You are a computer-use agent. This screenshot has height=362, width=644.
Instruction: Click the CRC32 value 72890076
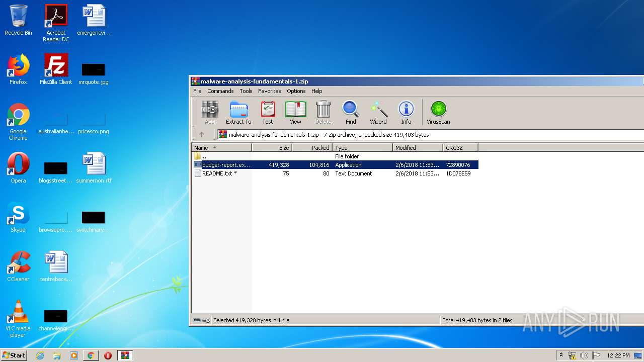[458, 165]
